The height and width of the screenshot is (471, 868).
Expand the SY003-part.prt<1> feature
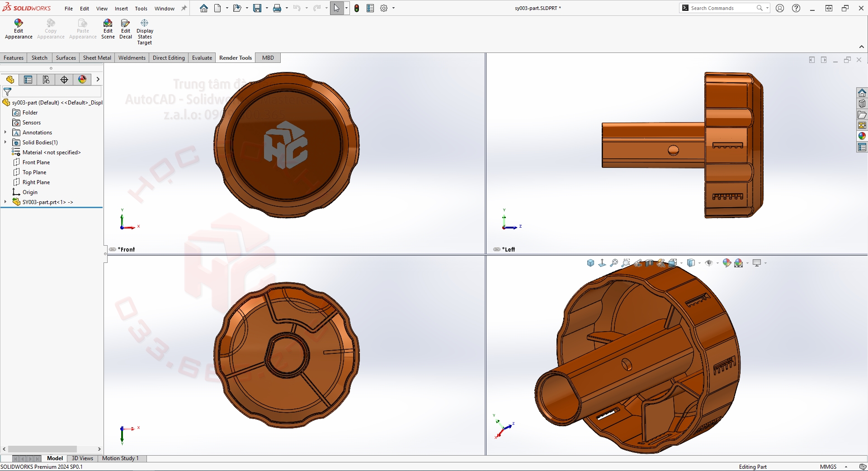click(5, 202)
